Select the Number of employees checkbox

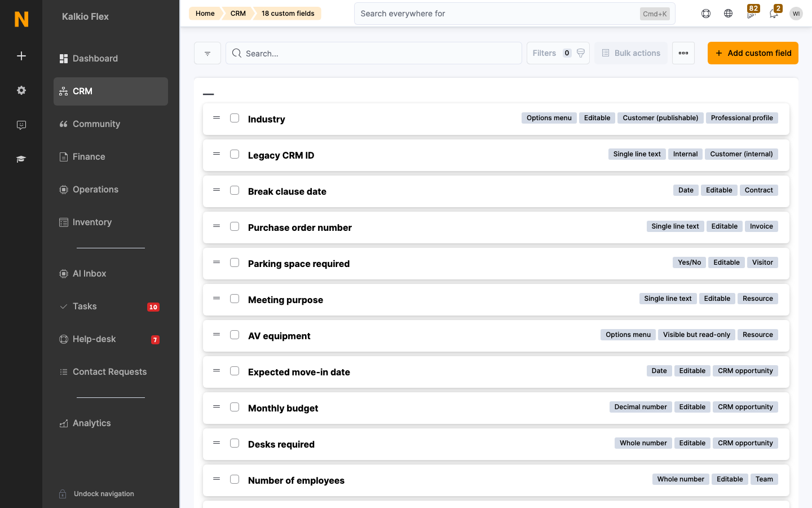[x=235, y=479]
